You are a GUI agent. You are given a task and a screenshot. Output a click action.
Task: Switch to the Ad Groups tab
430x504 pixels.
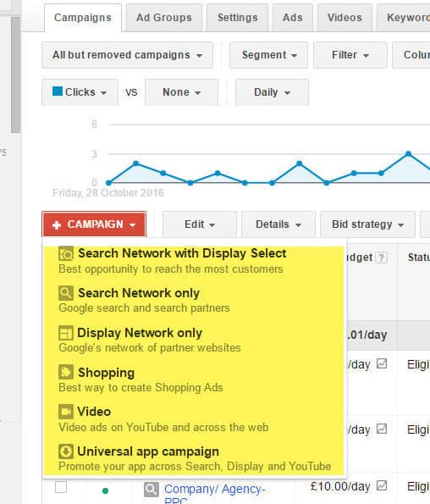pyautogui.click(x=163, y=18)
